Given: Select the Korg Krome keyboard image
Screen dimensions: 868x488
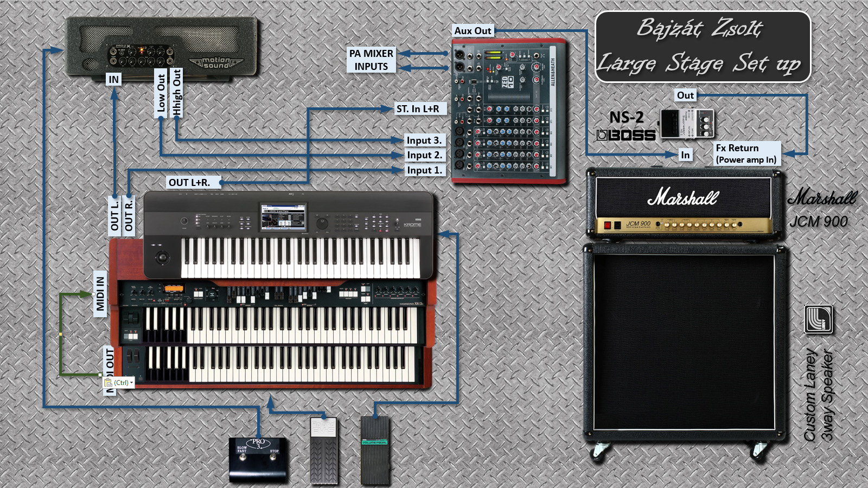Looking at the screenshot, I should pos(290,235).
